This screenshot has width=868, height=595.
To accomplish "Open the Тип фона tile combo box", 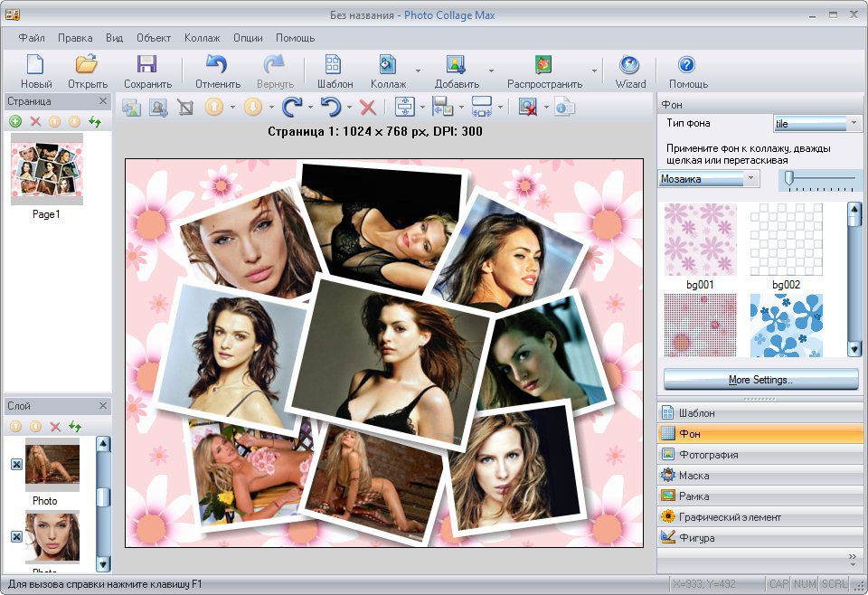I will pos(817,123).
